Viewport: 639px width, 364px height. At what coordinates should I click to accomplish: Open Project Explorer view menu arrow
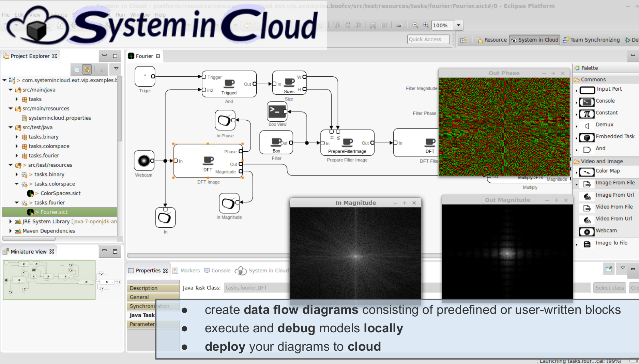pos(116,69)
